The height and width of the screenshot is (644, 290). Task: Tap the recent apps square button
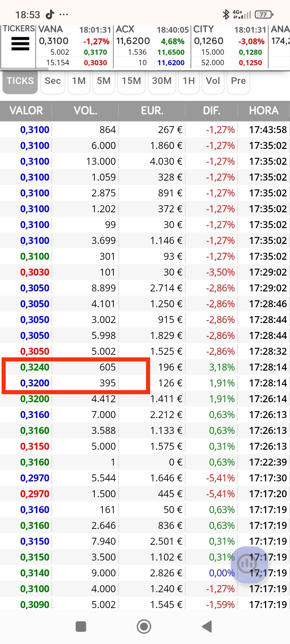click(x=81, y=627)
